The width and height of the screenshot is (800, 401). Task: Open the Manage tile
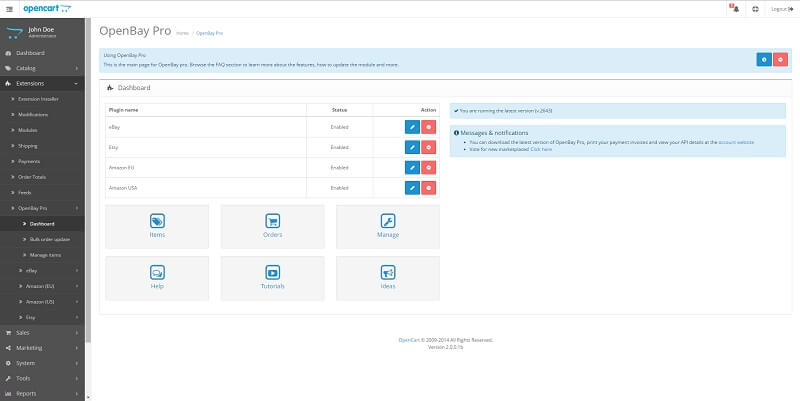point(388,227)
